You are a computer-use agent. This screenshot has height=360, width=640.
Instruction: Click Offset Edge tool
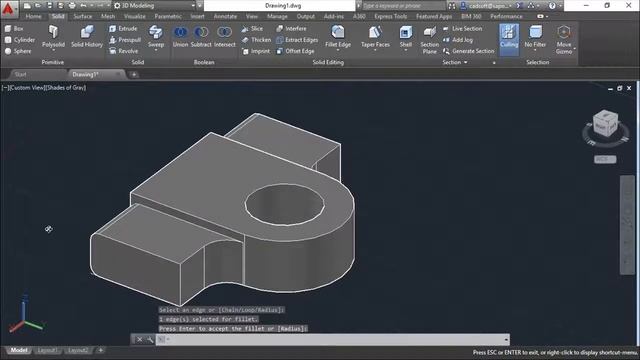295,51
